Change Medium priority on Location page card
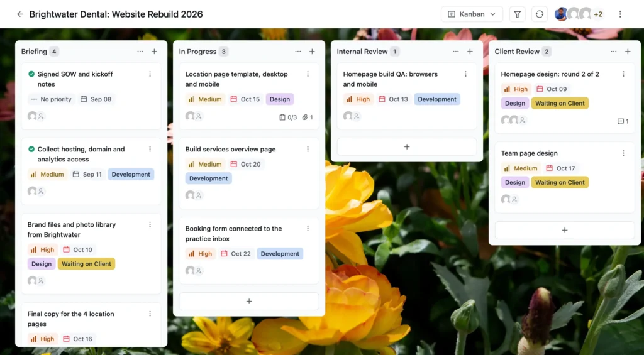 coord(205,99)
